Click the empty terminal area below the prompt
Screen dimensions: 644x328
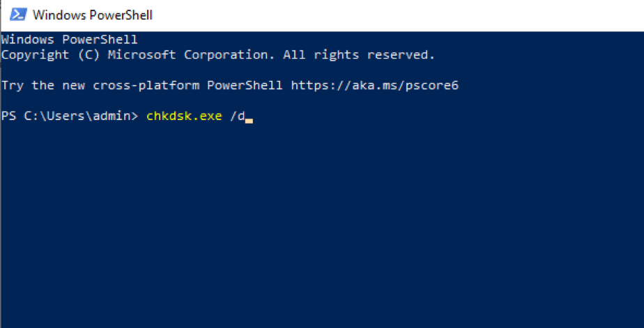click(322, 226)
